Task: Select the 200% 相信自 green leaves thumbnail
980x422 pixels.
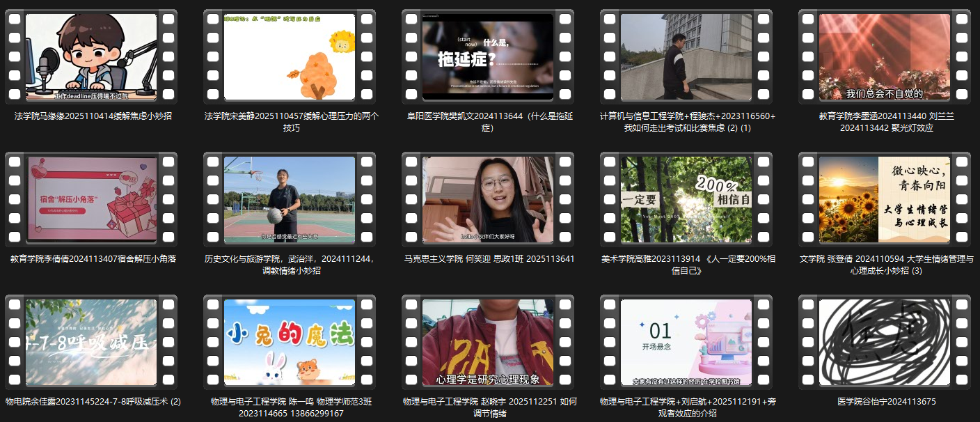Action: click(686, 199)
